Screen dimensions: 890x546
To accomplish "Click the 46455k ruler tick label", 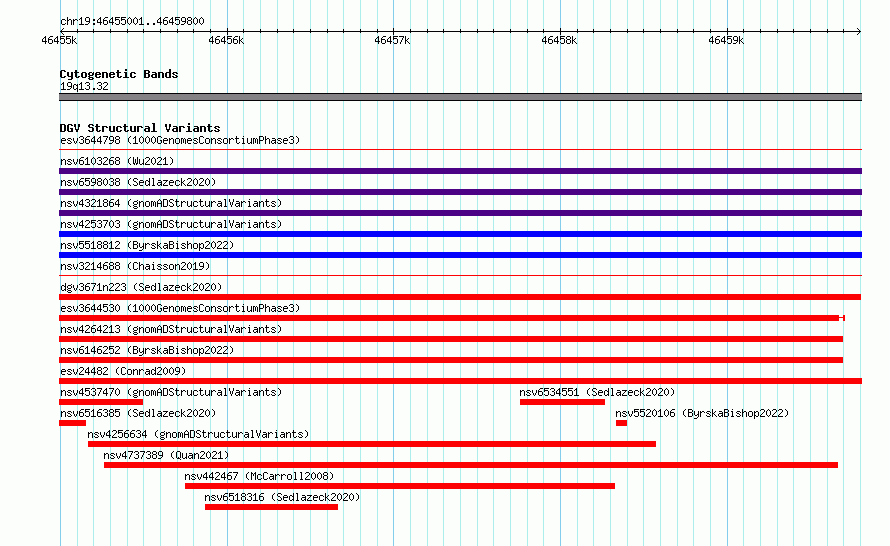I will pyautogui.click(x=59, y=40).
